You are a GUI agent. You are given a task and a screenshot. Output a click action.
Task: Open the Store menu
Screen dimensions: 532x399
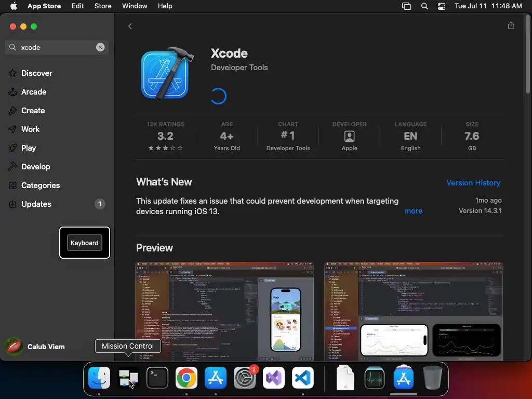coord(103,6)
